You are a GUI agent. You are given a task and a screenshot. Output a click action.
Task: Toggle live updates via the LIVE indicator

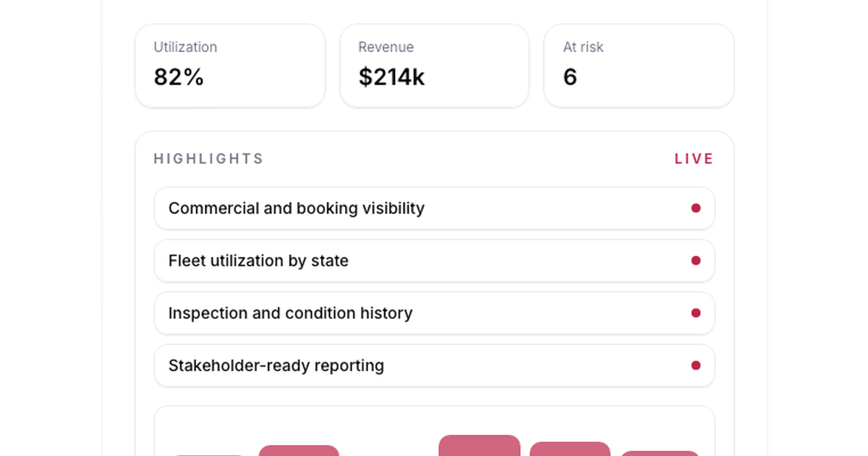694,159
